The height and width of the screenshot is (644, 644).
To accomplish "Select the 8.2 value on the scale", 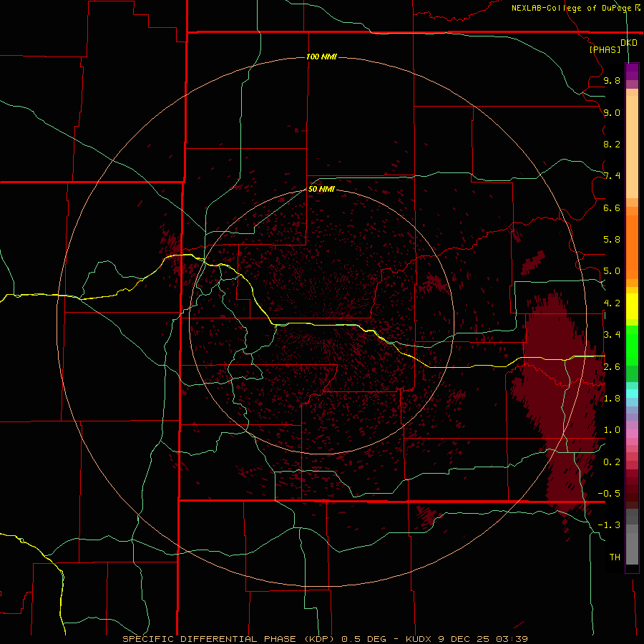I will pos(612,144).
